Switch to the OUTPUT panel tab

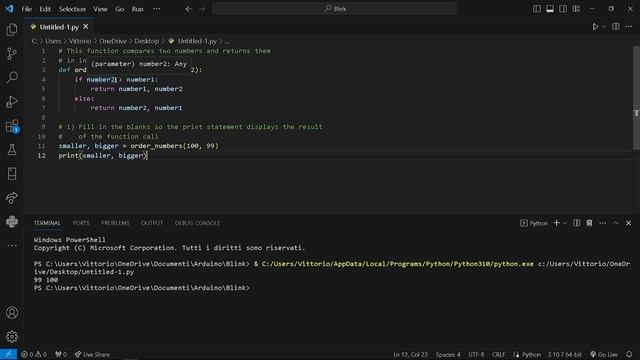152,223
